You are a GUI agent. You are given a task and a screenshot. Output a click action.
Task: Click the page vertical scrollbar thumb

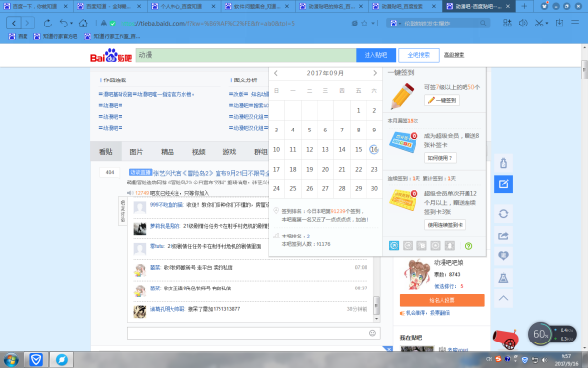[584, 70]
